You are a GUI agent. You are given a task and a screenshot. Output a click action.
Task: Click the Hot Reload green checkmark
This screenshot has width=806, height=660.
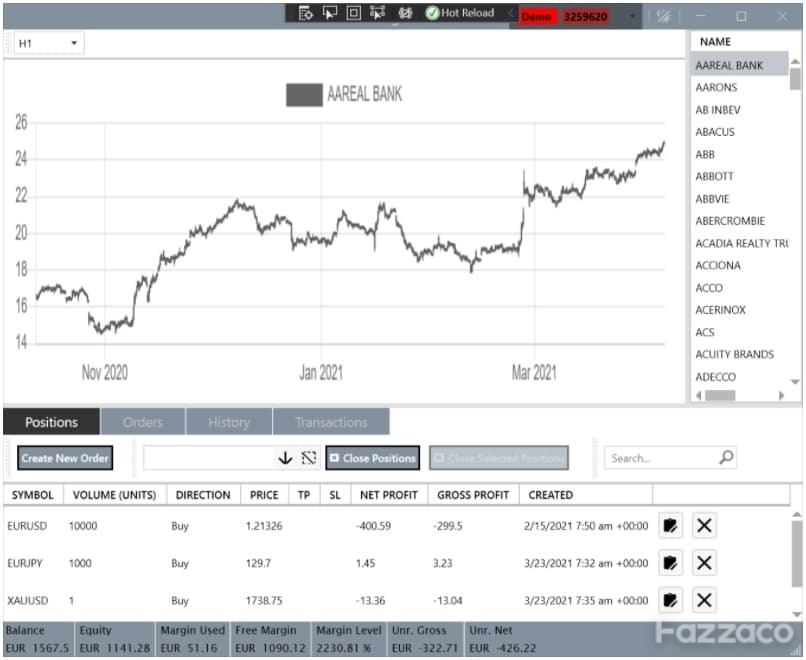tap(432, 13)
